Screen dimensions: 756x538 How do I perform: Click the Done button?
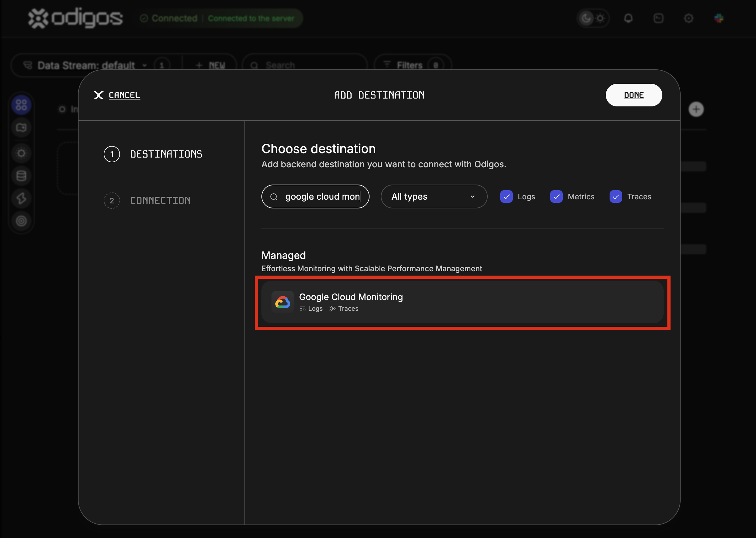click(x=634, y=95)
